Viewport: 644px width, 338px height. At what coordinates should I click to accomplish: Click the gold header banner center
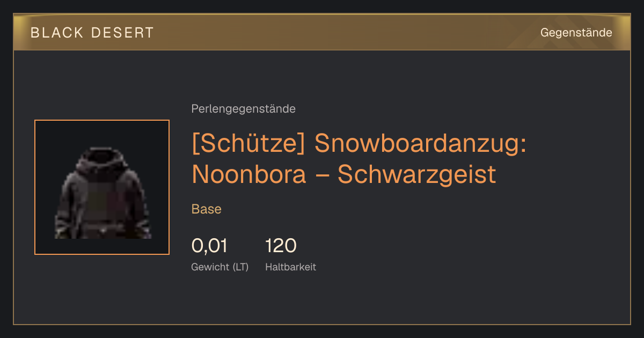coord(322,32)
